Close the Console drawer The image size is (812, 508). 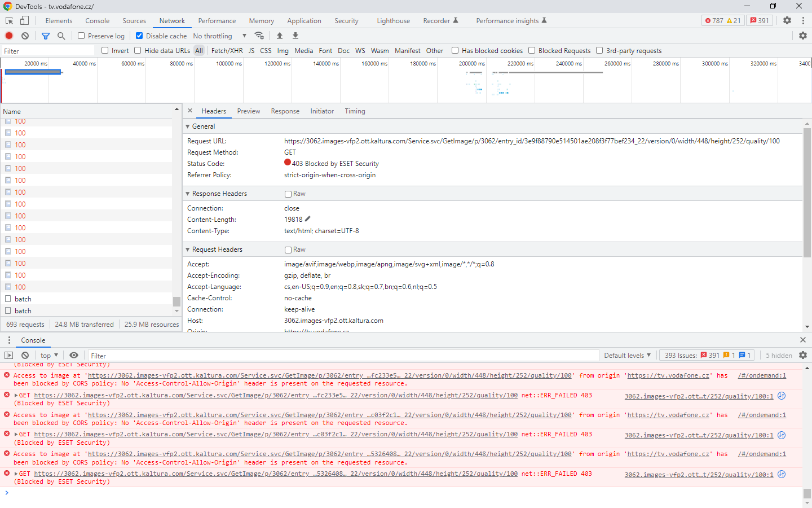coord(803,340)
